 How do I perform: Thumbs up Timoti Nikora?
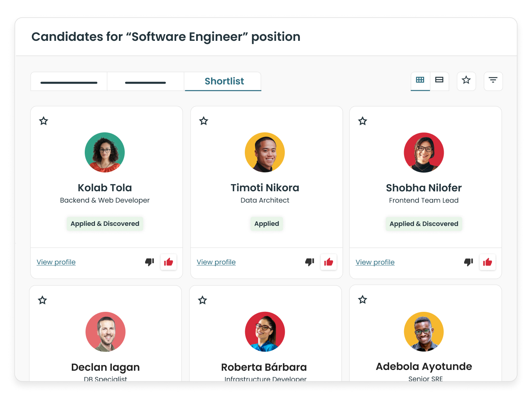[329, 262]
